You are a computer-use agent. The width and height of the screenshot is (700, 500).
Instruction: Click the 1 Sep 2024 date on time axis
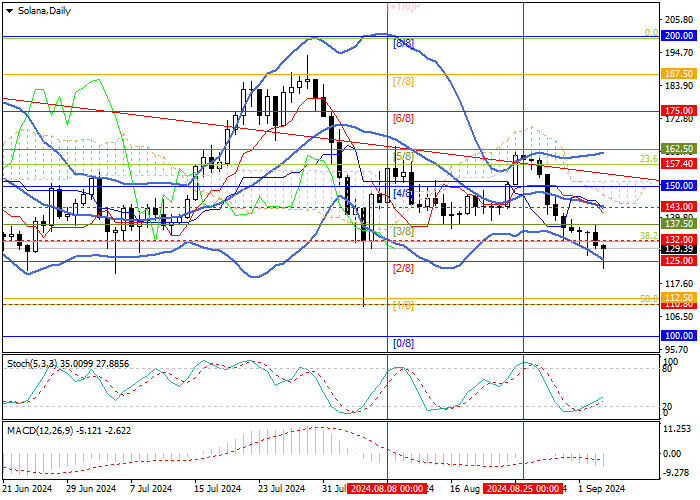[x=601, y=488]
